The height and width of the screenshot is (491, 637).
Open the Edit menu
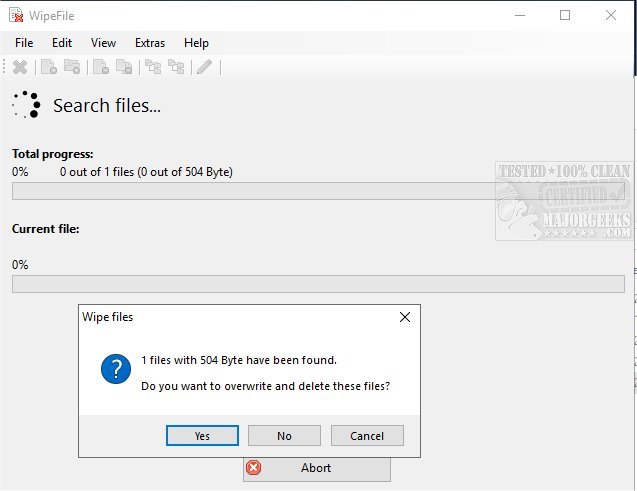(x=62, y=43)
